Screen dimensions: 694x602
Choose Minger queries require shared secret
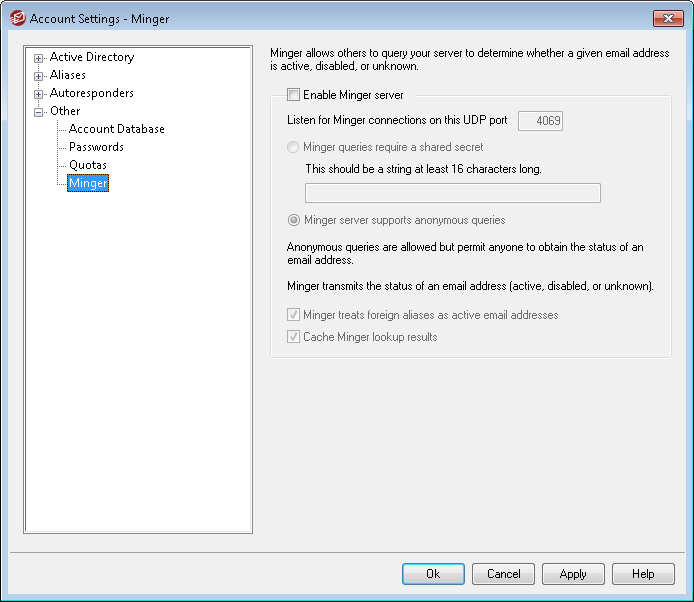[293, 147]
